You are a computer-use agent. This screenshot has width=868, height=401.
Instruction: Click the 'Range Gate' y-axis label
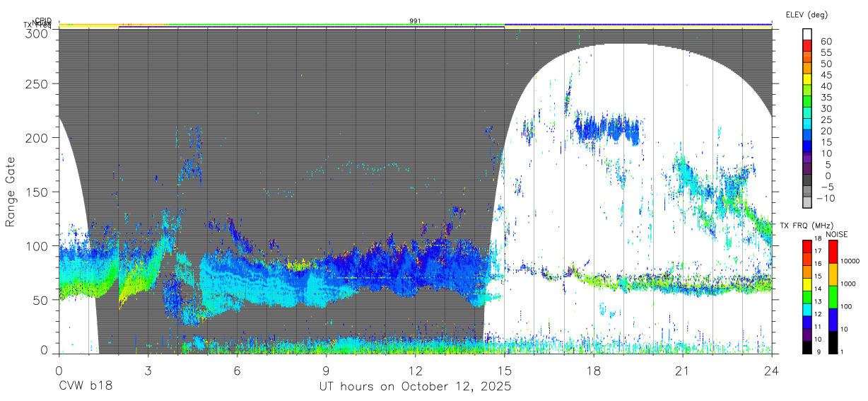coord(11,192)
